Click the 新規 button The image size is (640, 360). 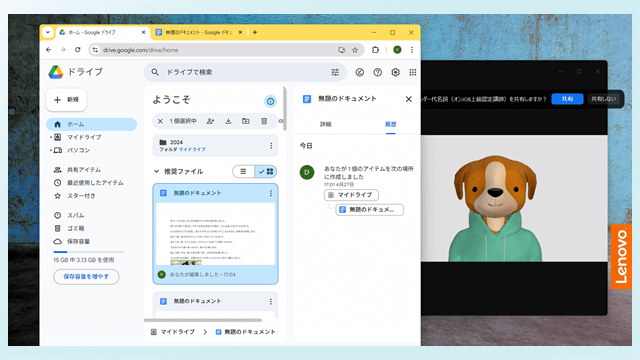click(67, 100)
